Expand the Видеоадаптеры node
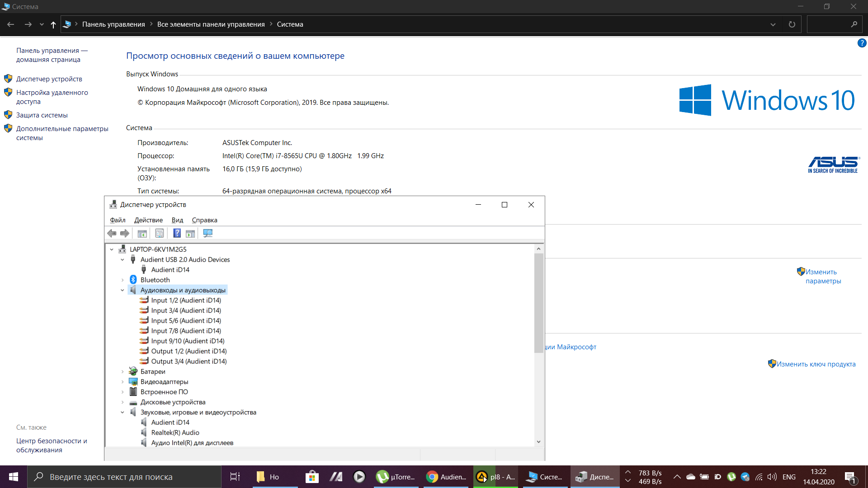This screenshot has width=868, height=488. coord(123,382)
